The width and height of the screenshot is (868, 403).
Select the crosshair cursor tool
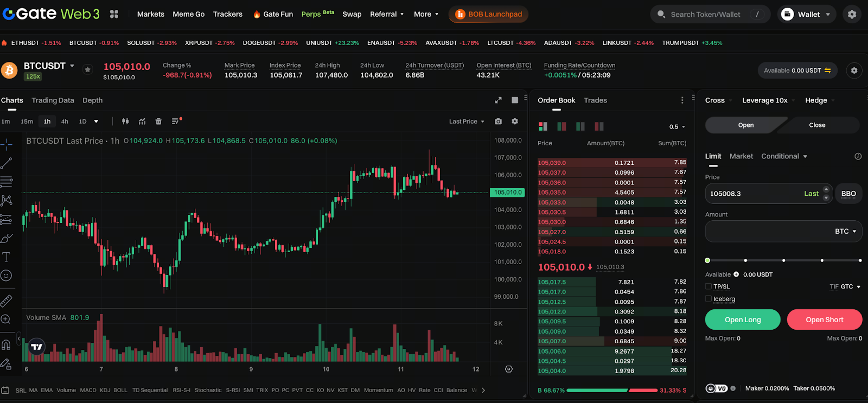tap(7, 144)
